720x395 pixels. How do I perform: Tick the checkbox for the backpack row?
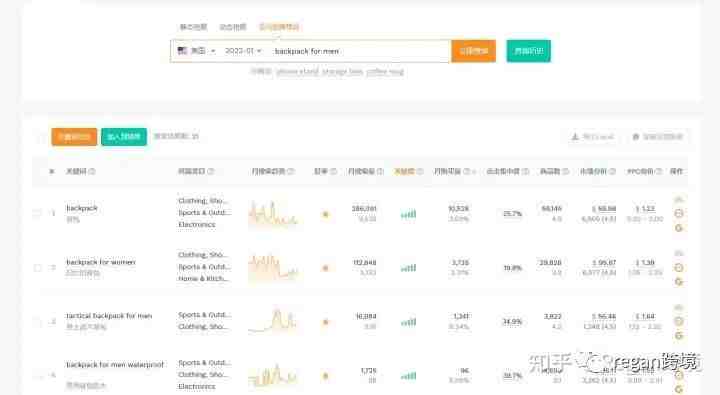(38, 213)
